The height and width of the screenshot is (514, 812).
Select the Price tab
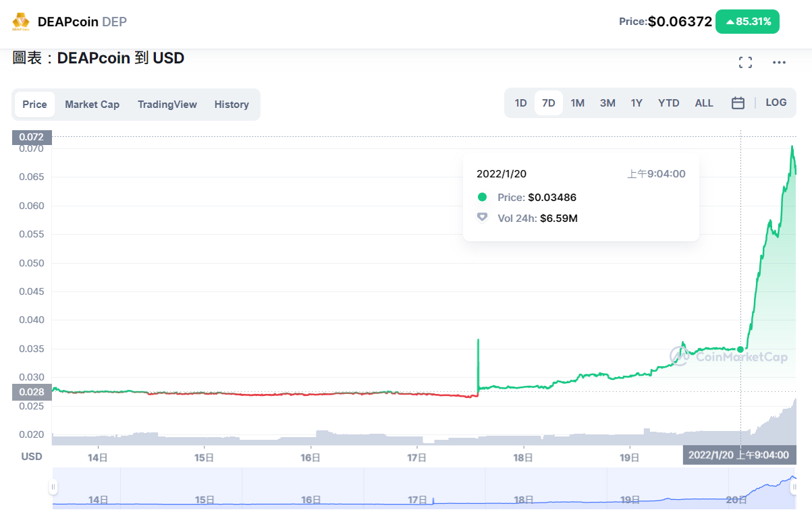(x=34, y=105)
